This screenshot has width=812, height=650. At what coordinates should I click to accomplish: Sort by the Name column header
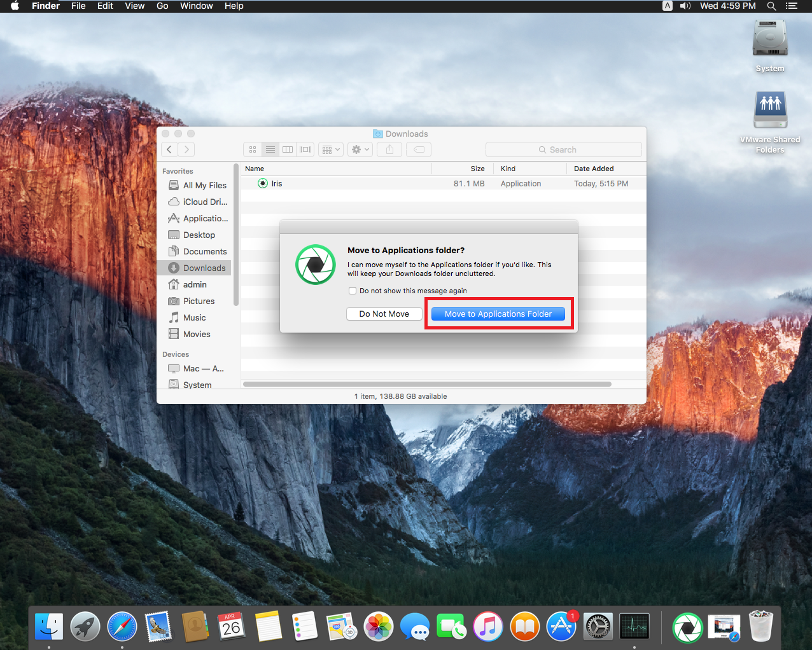coord(336,169)
